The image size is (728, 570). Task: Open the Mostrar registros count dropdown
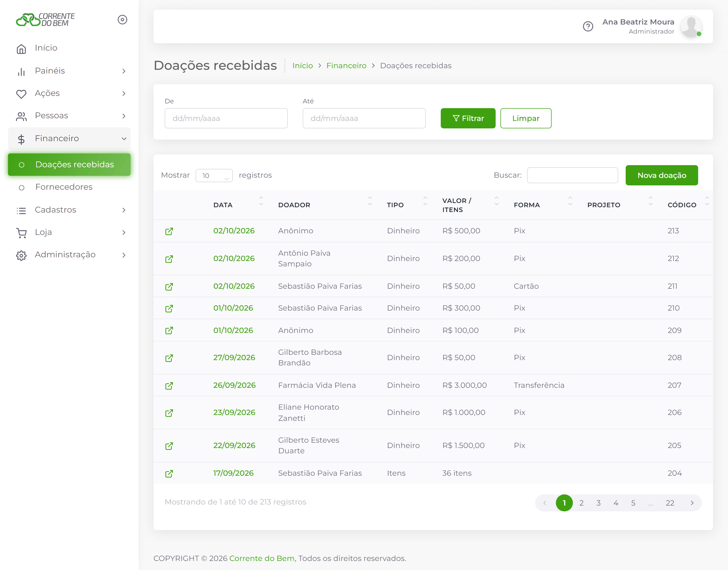click(x=214, y=176)
